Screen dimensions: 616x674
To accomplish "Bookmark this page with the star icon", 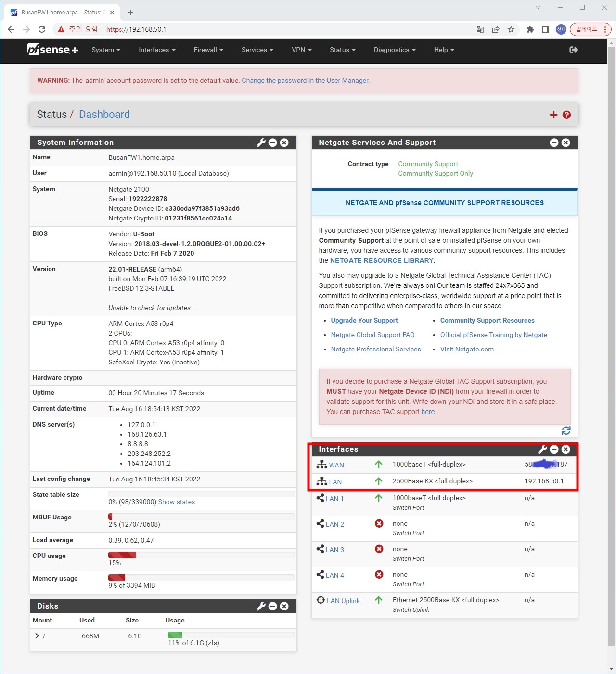I will (511, 29).
